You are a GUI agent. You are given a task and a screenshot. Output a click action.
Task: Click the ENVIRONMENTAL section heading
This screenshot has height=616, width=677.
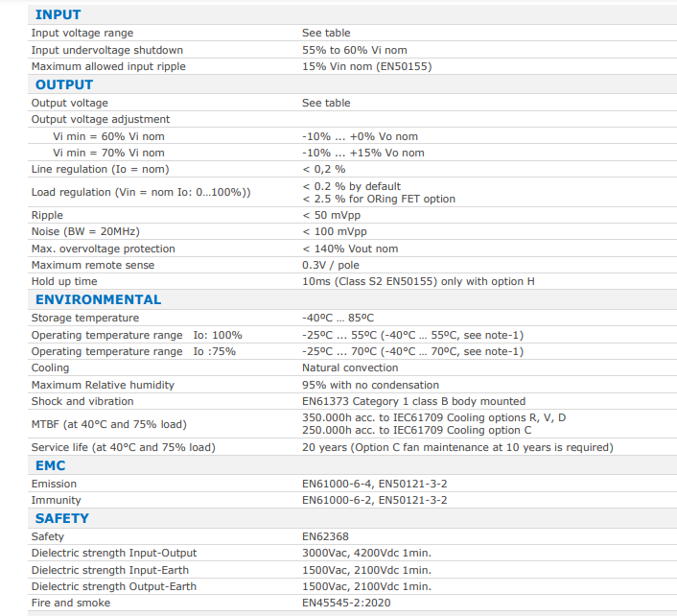pyautogui.click(x=98, y=299)
